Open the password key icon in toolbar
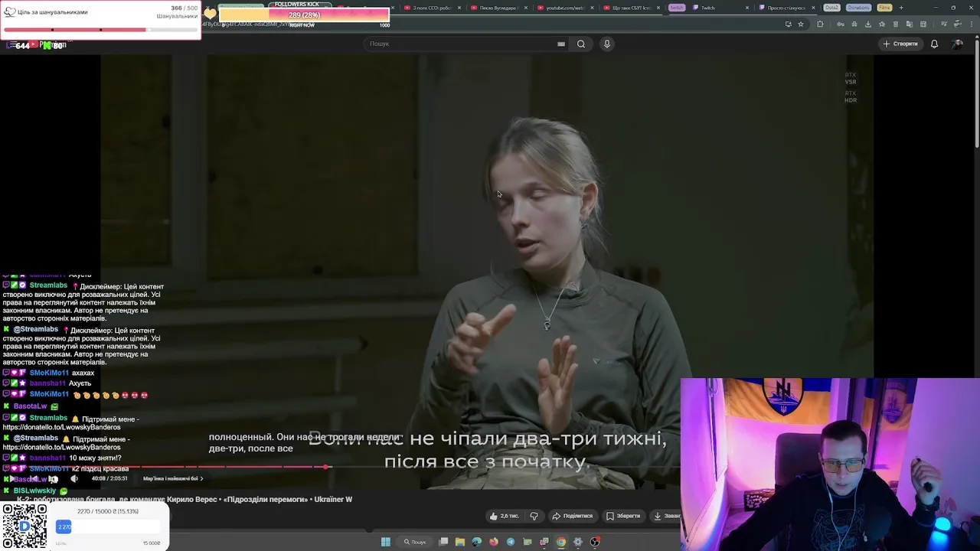Viewport: 980px width, 551px height. [x=841, y=24]
